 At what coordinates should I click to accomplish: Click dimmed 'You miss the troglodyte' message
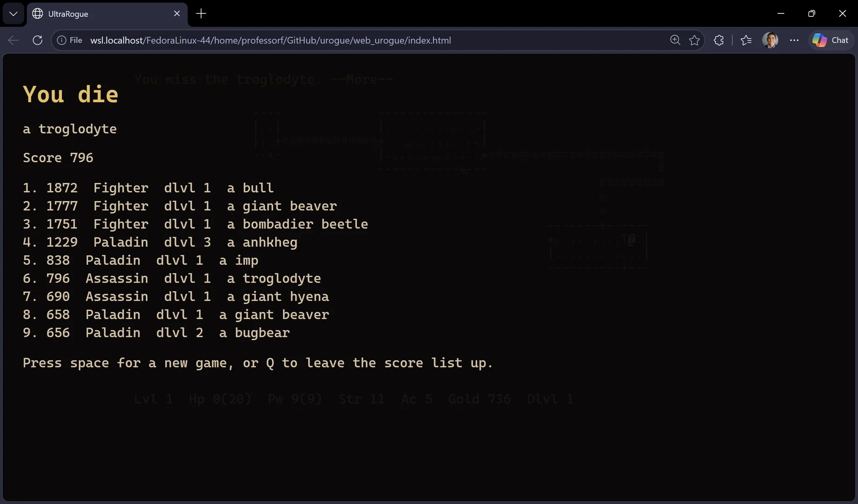coord(225,79)
